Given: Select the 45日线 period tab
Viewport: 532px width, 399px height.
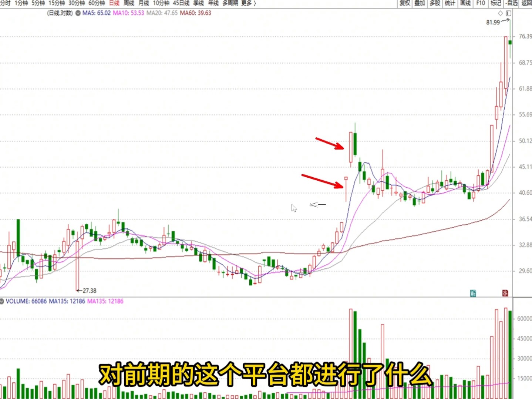Looking at the screenshot, I should 181,3.
